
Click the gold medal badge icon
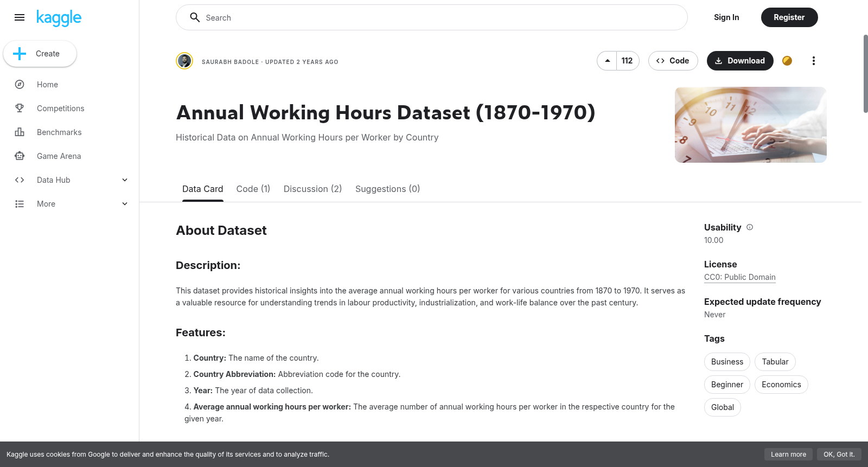pyautogui.click(x=787, y=61)
